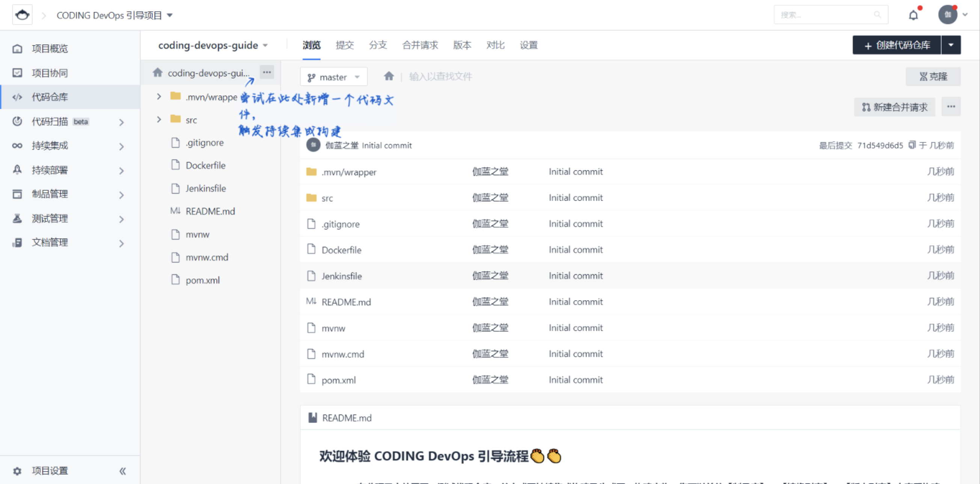
Task: Click the search magnifier icon
Action: pos(877,15)
